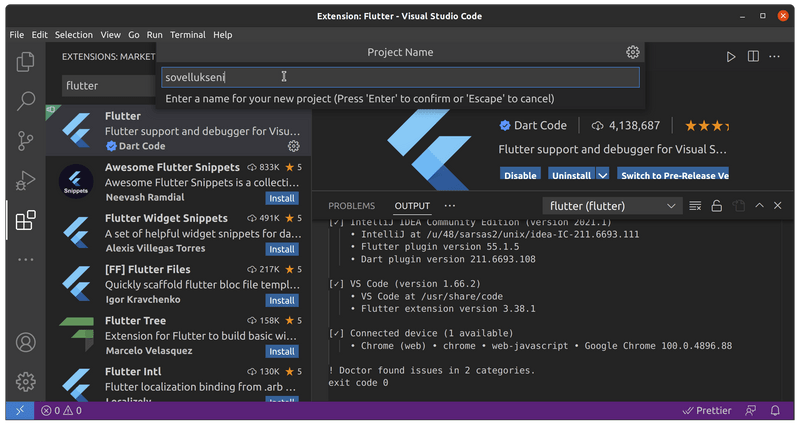Open the Run and Debug view
This screenshot has width=800, height=426.
[x=26, y=180]
